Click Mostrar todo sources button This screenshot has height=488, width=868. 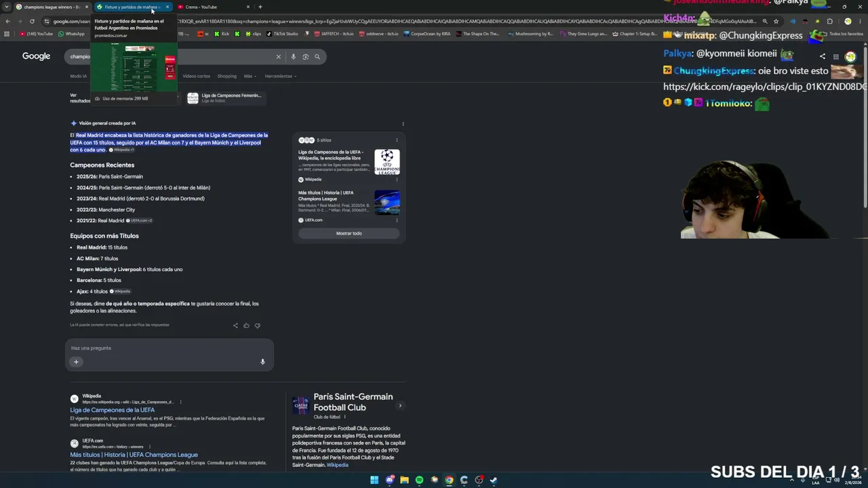pyautogui.click(x=349, y=233)
